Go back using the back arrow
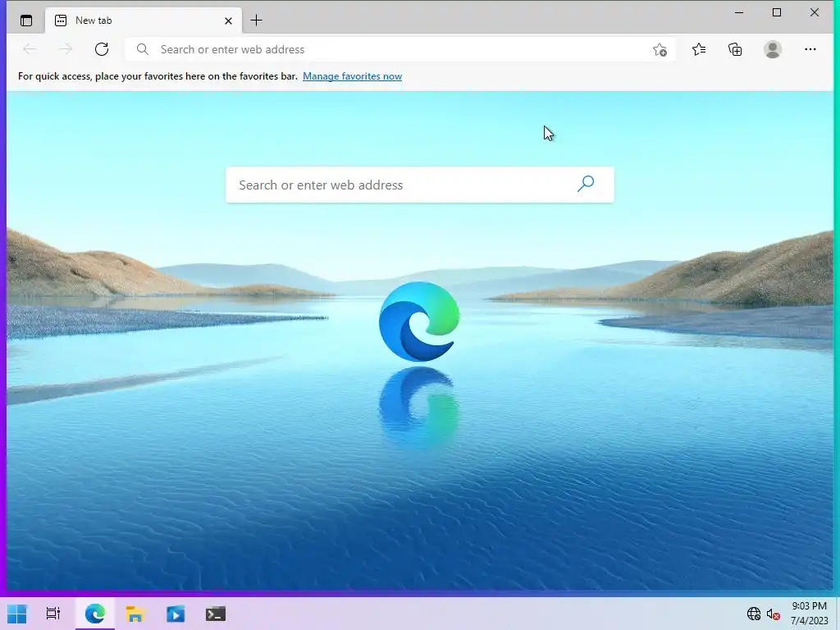The image size is (840, 630). pyautogui.click(x=30, y=49)
